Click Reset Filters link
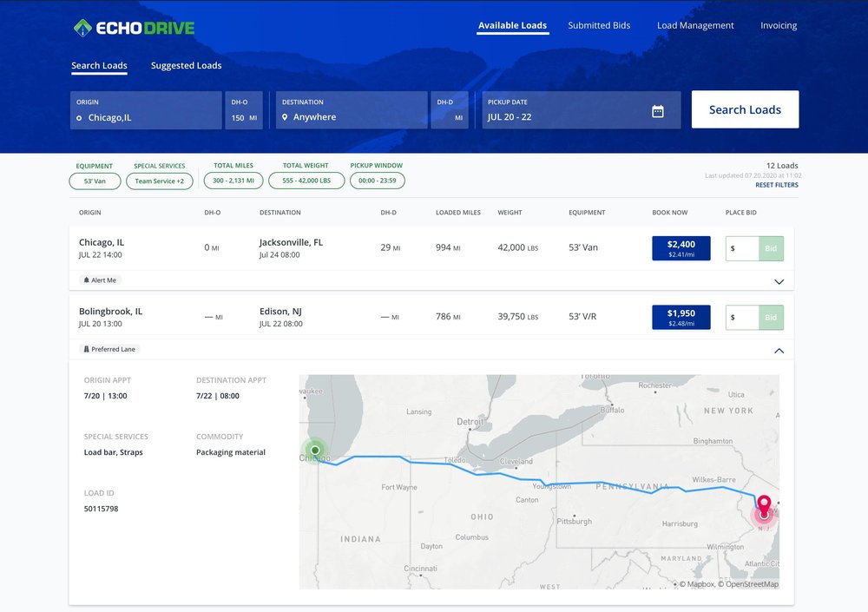This screenshot has width=868, height=612. [x=777, y=185]
